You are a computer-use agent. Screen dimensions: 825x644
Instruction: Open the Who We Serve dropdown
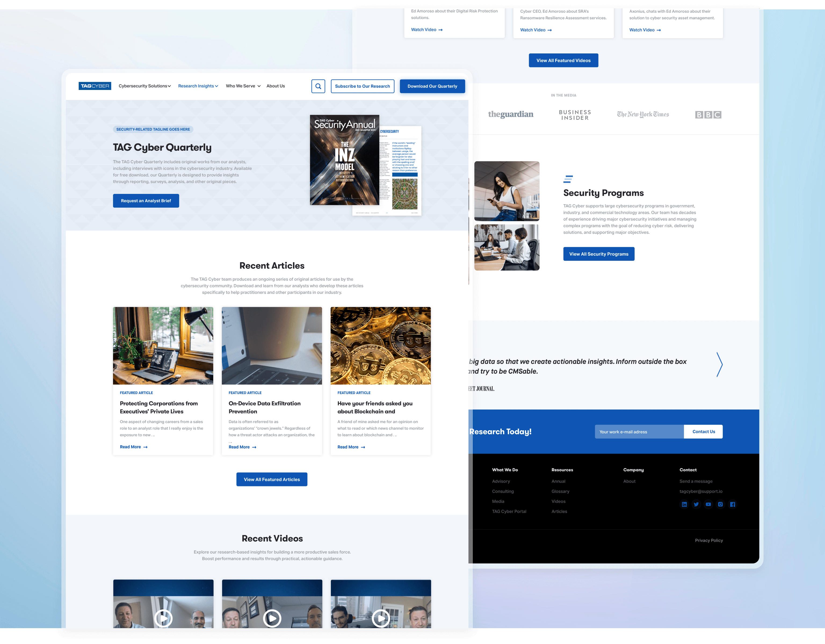pyautogui.click(x=243, y=86)
